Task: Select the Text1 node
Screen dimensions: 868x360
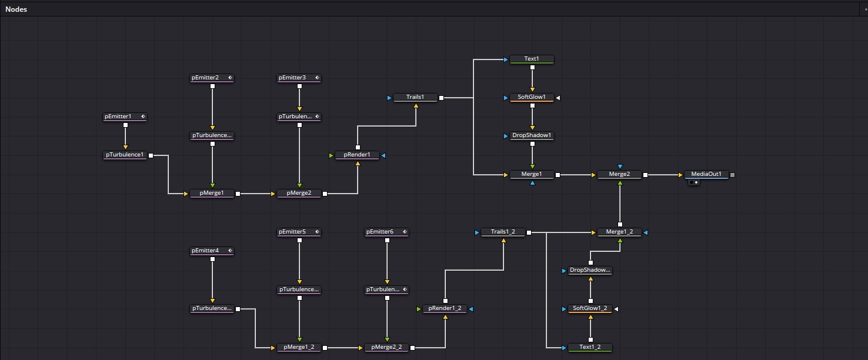Action: [x=532, y=59]
